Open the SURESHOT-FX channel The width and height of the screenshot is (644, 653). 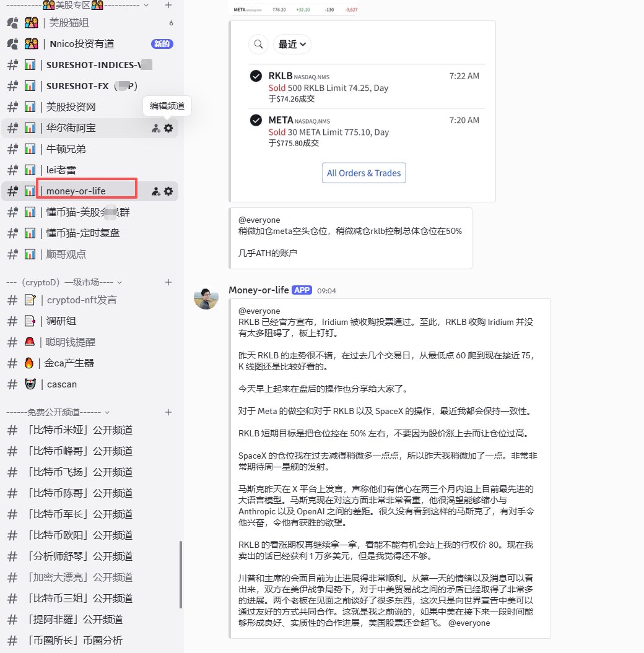(x=90, y=86)
